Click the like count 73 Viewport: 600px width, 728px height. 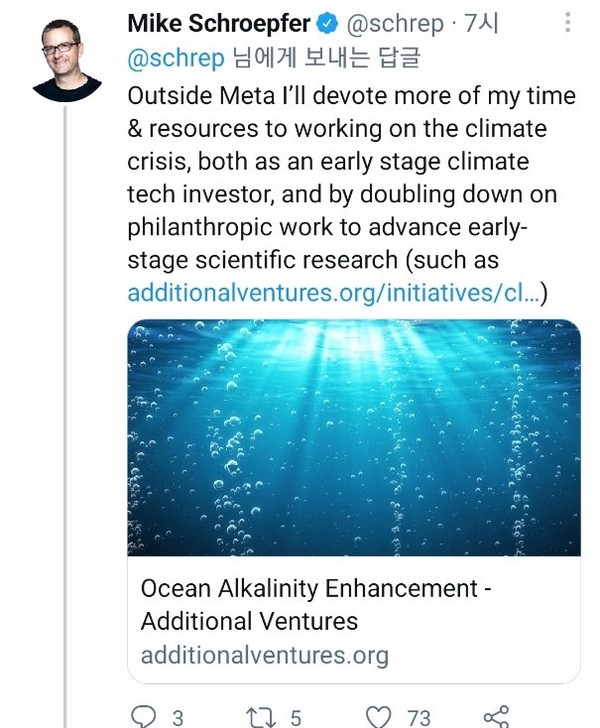(x=418, y=717)
